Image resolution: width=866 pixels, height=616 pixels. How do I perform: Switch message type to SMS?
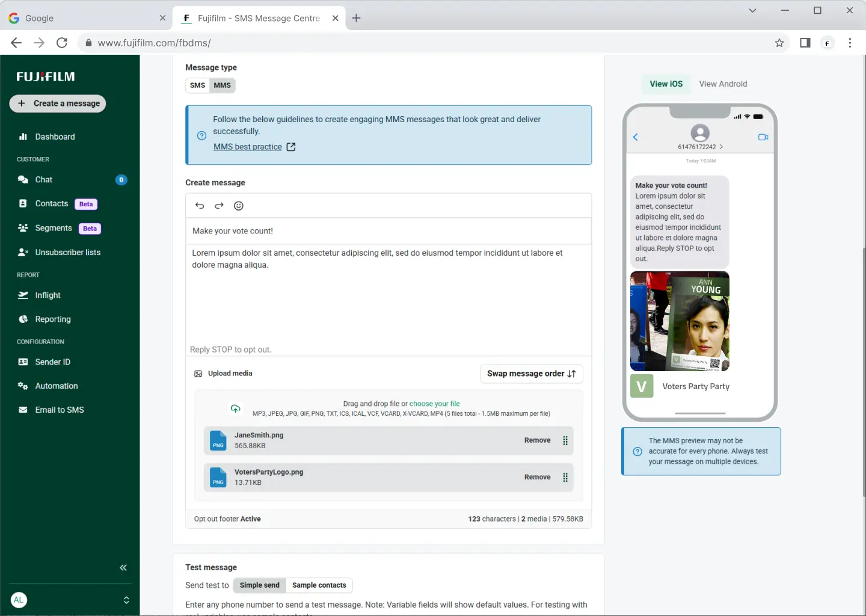197,85
